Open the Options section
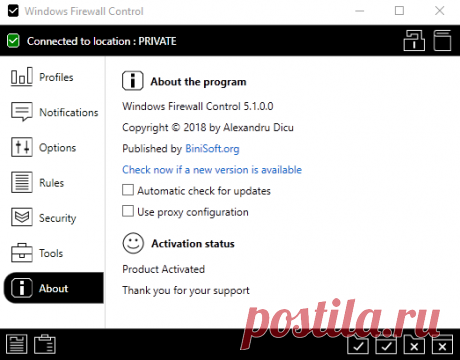This screenshot has width=460, height=360. pos(53,147)
